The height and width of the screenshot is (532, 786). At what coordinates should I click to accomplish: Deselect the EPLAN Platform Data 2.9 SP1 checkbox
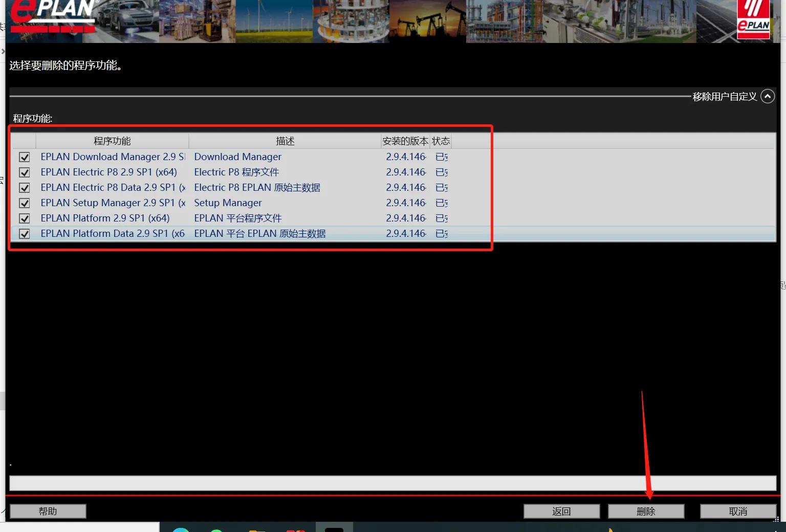(x=24, y=234)
